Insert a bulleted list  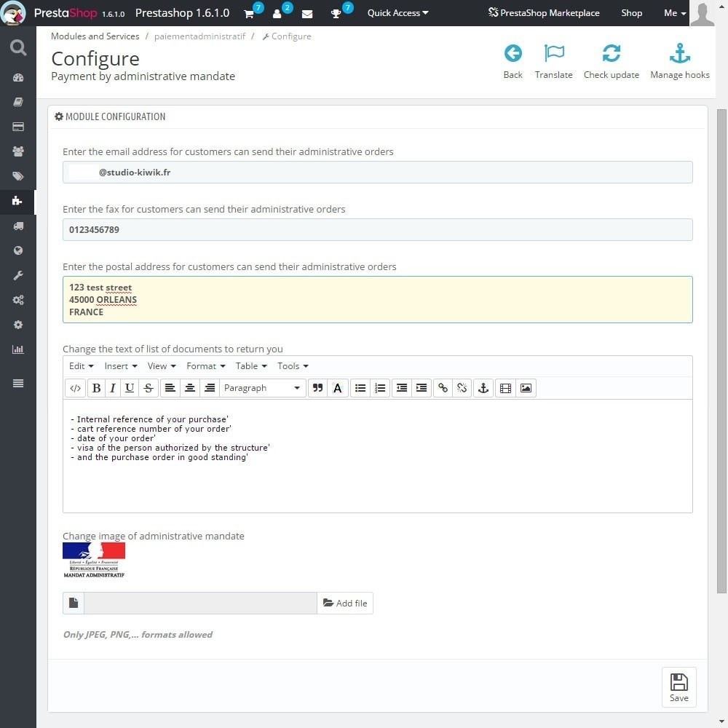360,388
